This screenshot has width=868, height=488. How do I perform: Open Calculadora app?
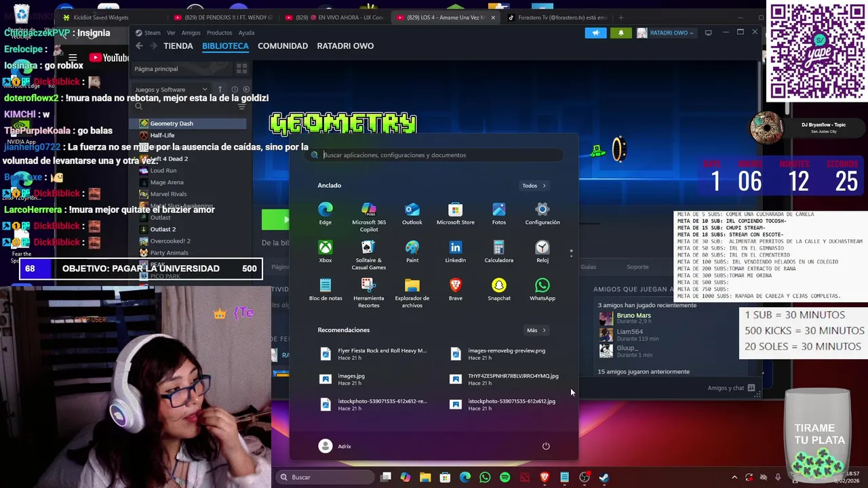[499, 251]
